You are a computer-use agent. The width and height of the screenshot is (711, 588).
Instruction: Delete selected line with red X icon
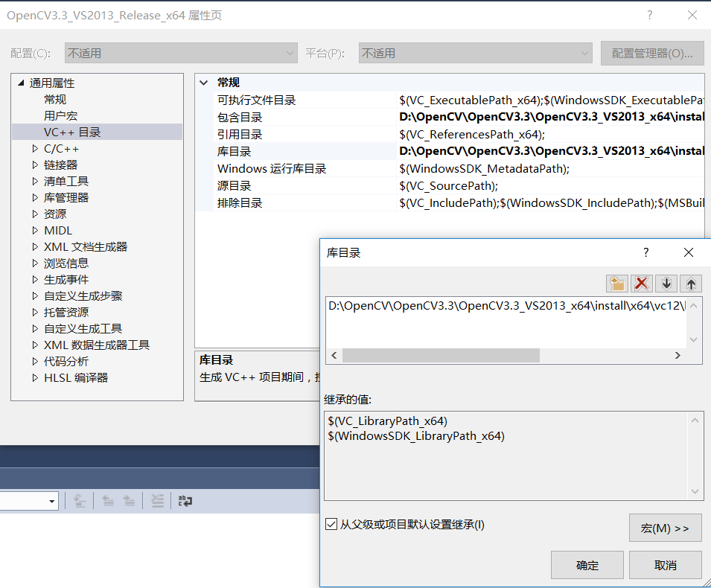642,284
